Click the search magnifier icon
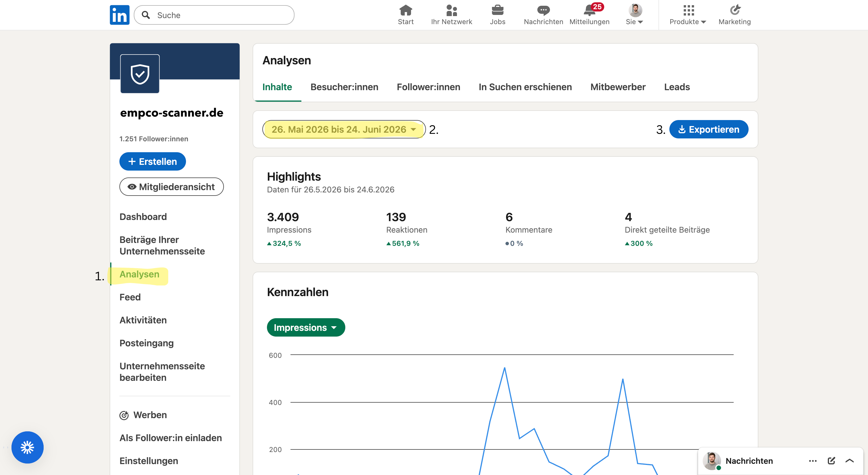The image size is (868, 475). point(146,15)
